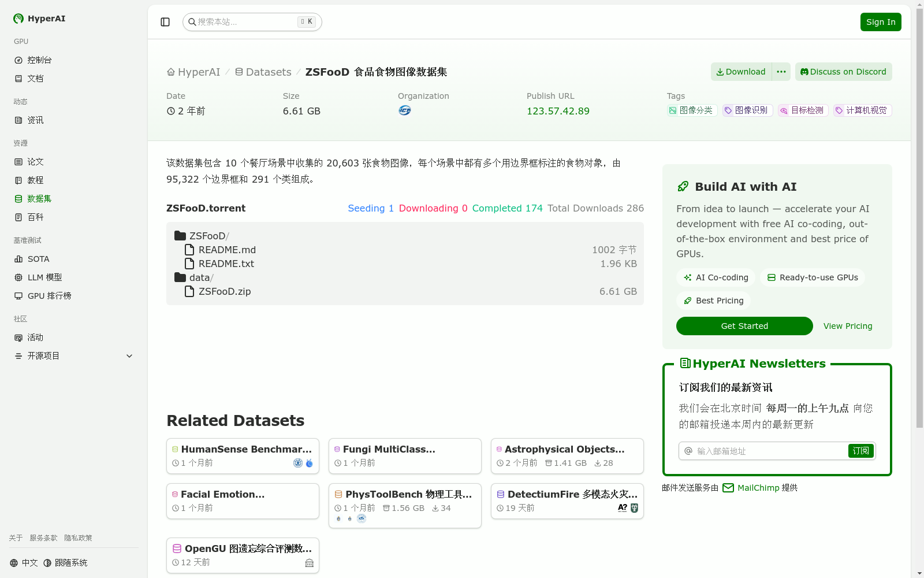Click the home icon in breadcrumb

pos(171,72)
